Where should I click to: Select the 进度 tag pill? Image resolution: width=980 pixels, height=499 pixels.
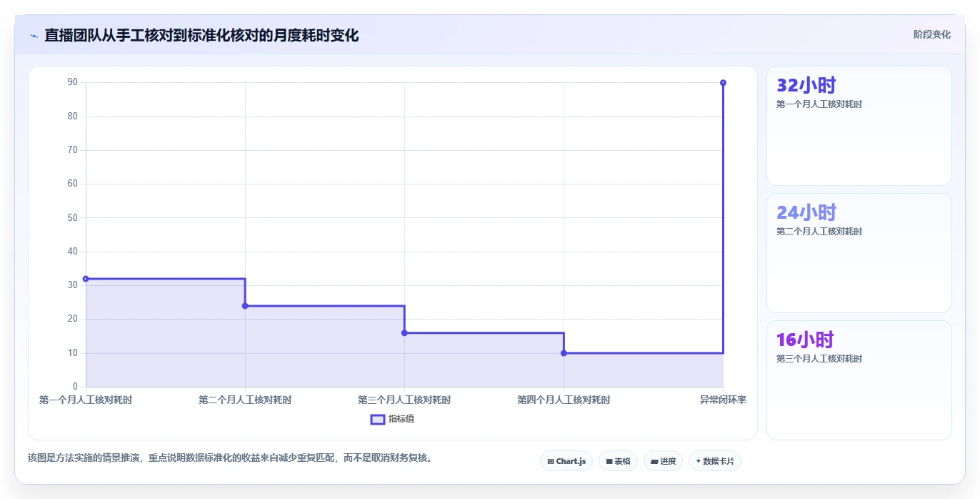tap(663, 461)
